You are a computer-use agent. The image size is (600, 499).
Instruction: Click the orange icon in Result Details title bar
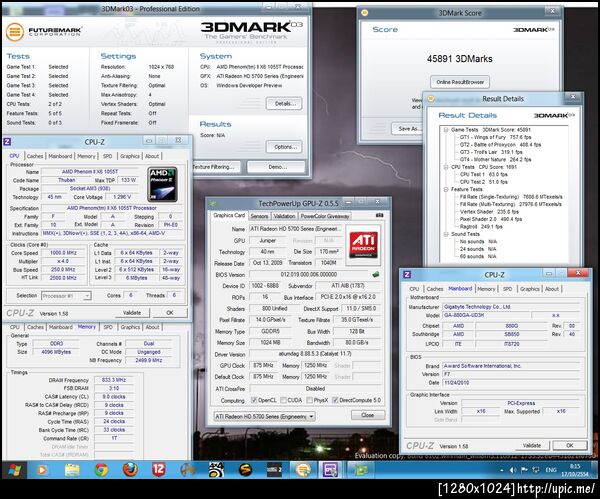[430, 99]
